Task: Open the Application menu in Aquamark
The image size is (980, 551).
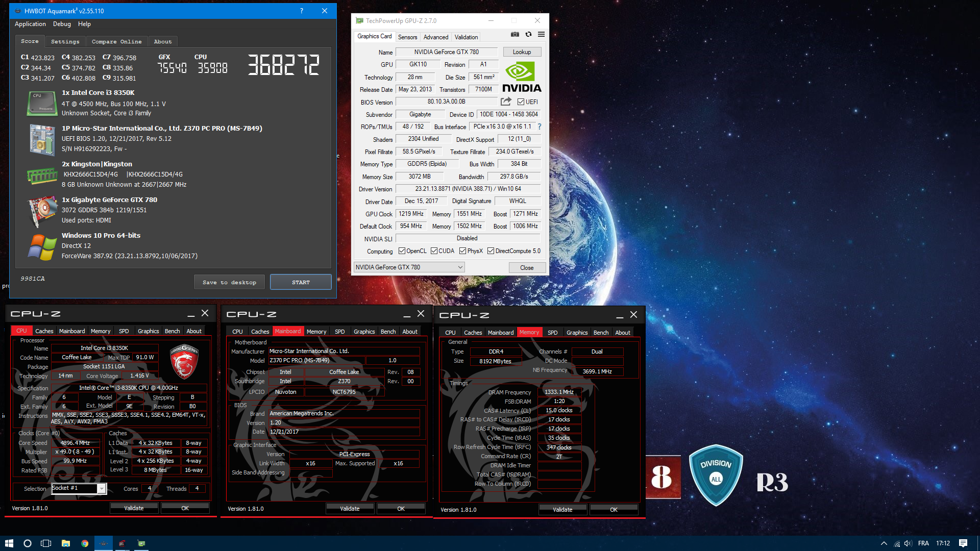Action: pyautogui.click(x=30, y=24)
